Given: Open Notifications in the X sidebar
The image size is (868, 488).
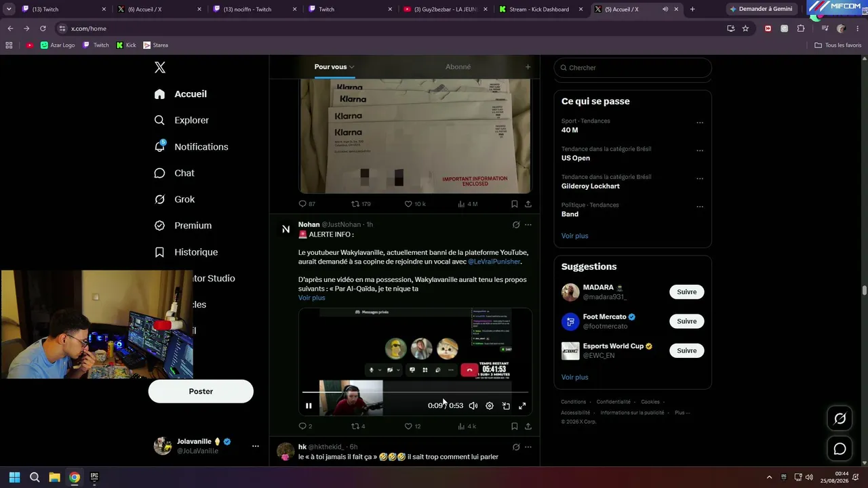Looking at the screenshot, I should point(191,146).
